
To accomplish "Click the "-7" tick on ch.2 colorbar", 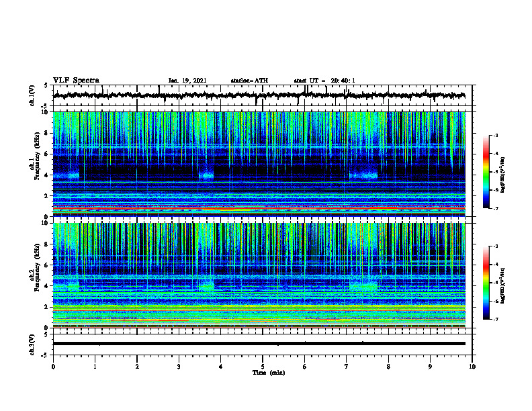I will click(496, 320).
